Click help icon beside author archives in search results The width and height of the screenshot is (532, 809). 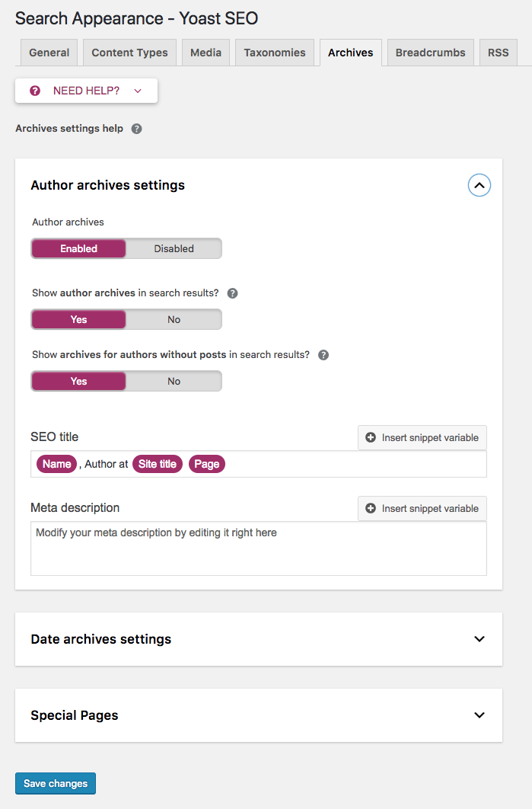tap(232, 293)
